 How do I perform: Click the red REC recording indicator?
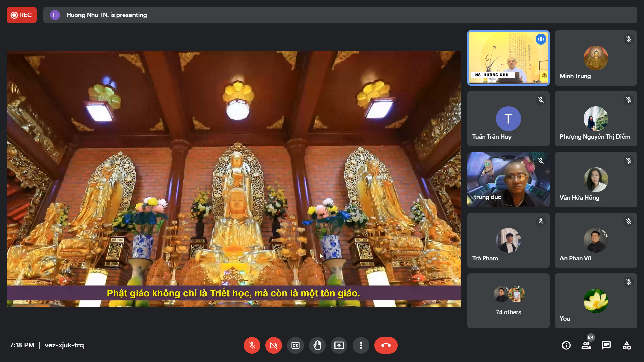[21, 15]
